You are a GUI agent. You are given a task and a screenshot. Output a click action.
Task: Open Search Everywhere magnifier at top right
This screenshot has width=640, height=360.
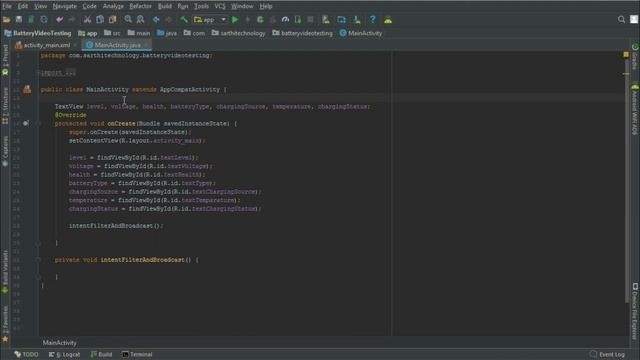point(621,20)
